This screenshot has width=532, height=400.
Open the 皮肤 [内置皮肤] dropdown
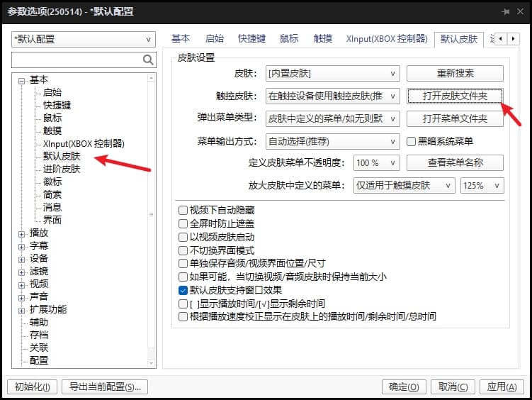[332, 74]
